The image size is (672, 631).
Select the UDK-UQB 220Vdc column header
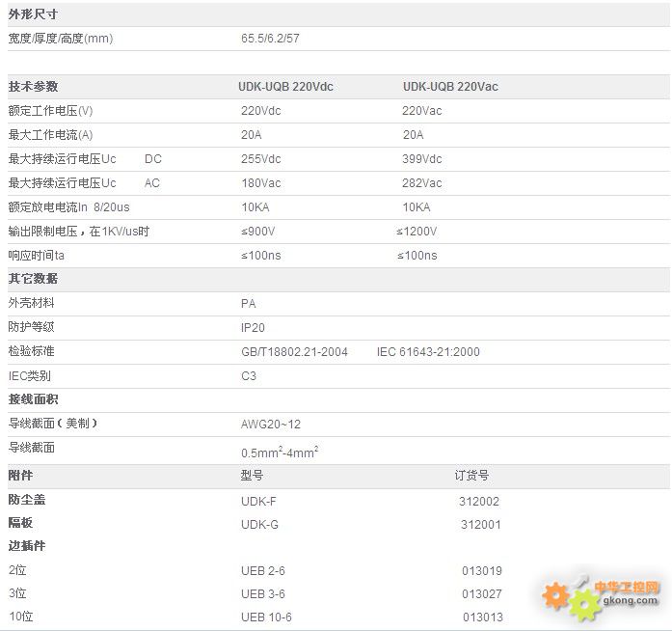tap(285, 87)
